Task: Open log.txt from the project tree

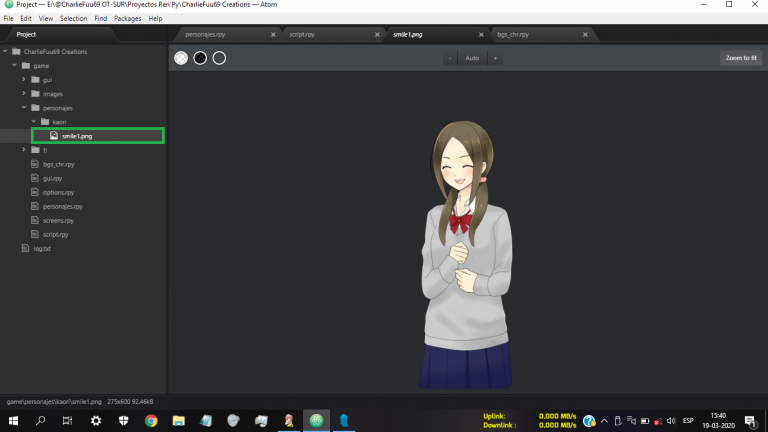Action: [42, 248]
